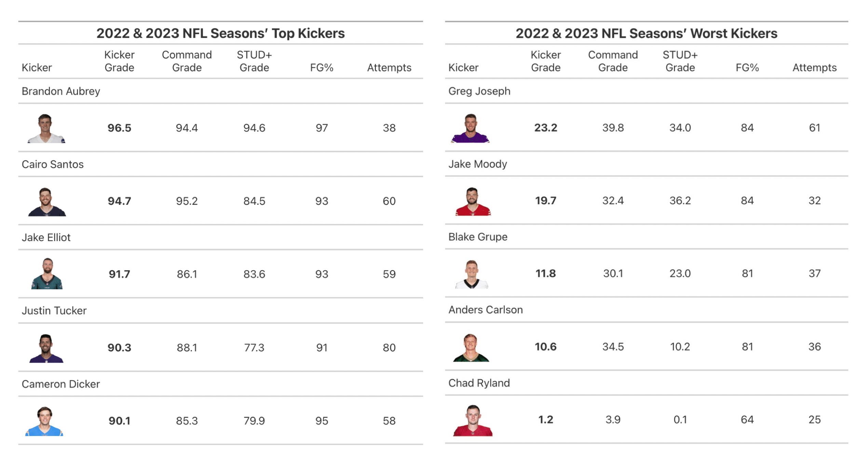The image size is (868, 463).
Task: Select Jake Moody's player headshot
Action: (473, 201)
